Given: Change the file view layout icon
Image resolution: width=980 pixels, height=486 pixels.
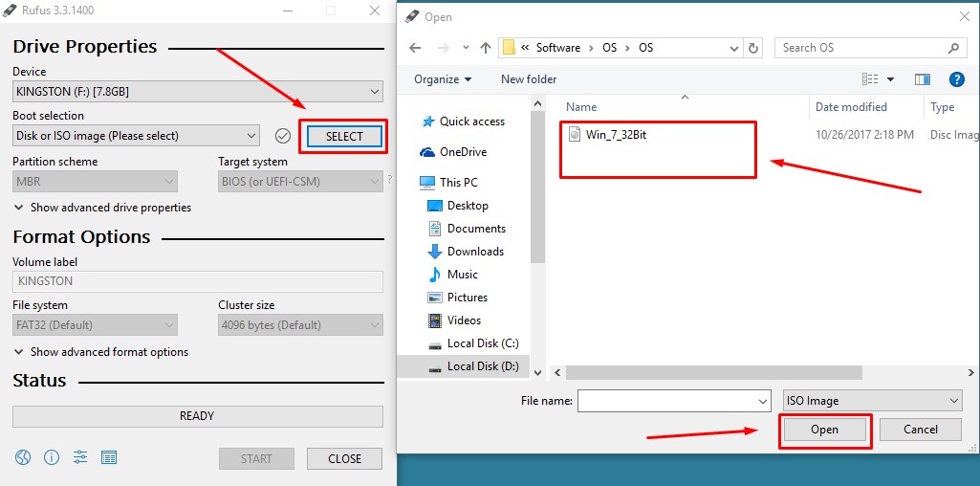Looking at the screenshot, I should tap(870, 79).
